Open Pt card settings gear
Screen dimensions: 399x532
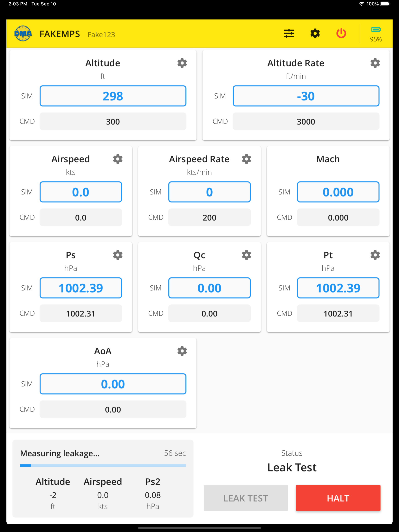pyautogui.click(x=375, y=255)
